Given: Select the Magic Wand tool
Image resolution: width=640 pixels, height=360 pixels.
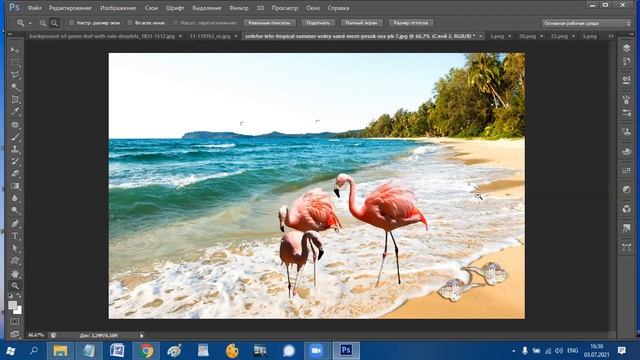Looking at the screenshot, I should tap(15, 87).
